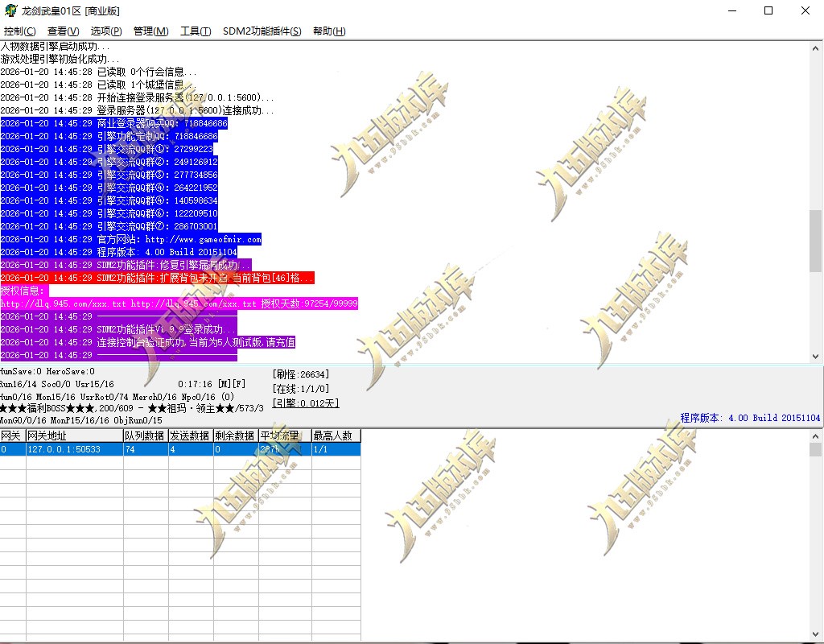
Task: Open the SDM2功能插件(S) menu
Action: click(262, 31)
